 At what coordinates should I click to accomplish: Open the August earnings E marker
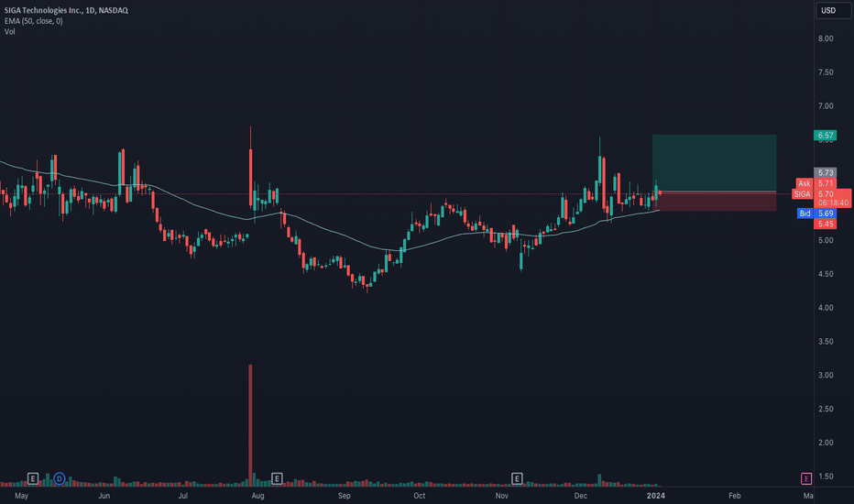(277, 479)
